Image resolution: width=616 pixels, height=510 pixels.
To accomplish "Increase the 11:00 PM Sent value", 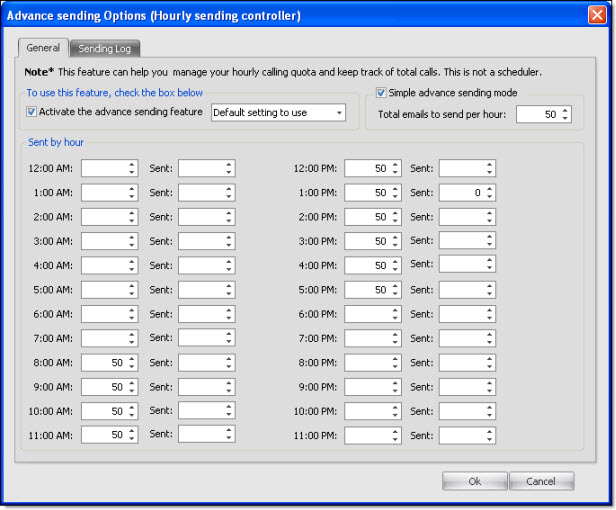I will pos(490,432).
